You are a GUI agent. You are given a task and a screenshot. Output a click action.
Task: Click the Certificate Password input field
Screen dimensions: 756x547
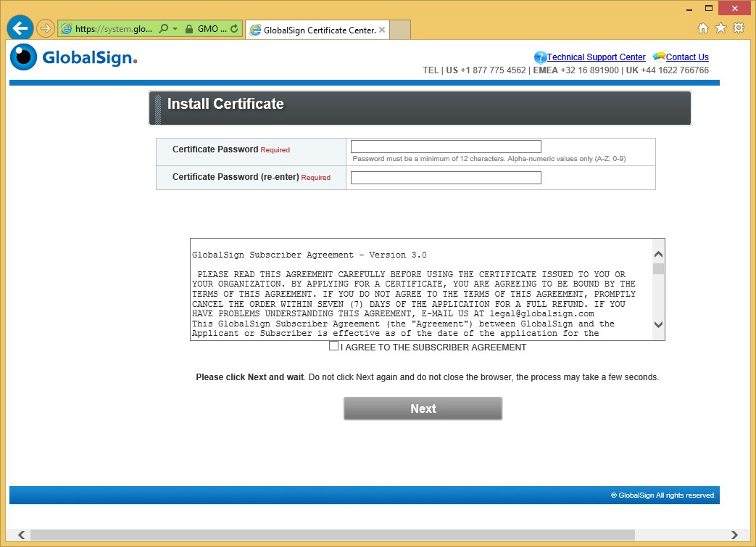[446, 147]
